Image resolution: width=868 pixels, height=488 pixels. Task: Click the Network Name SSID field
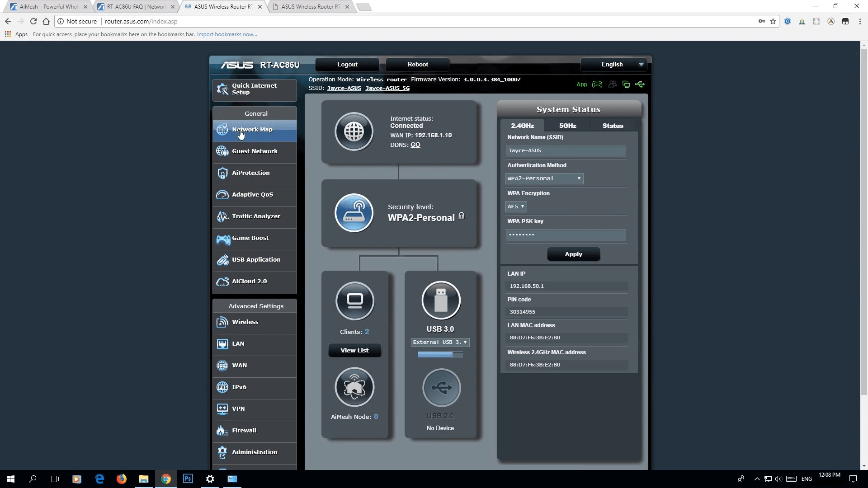(566, 151)
